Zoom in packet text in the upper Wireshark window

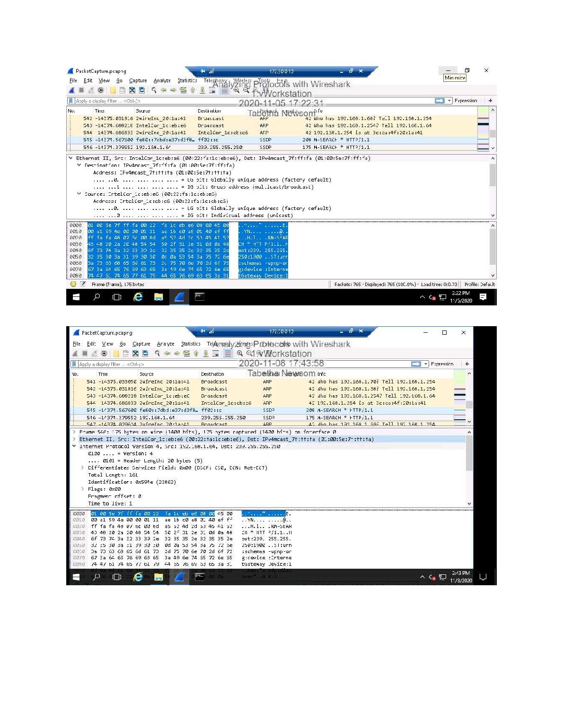236,90
